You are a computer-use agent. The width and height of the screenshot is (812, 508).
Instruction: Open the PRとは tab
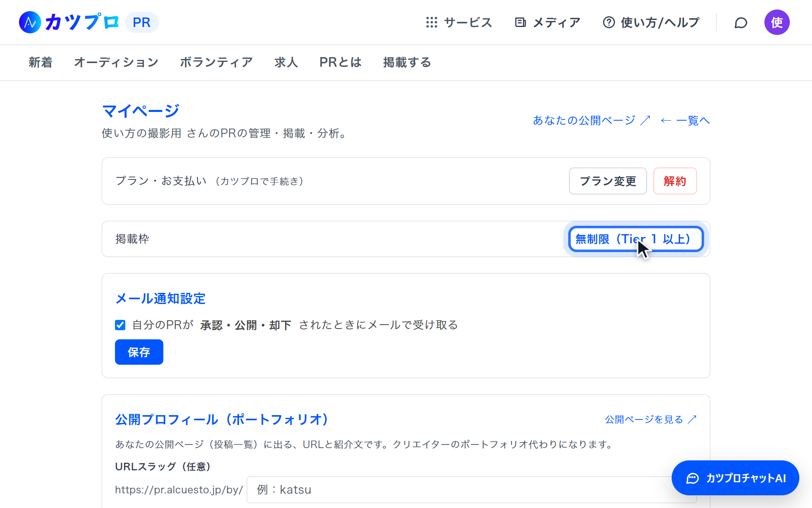[340, 62]
